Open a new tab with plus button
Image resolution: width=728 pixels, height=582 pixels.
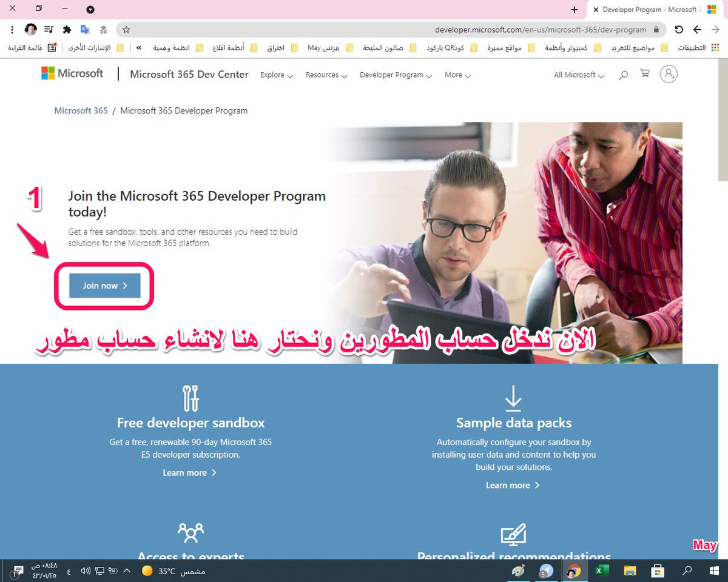(575, 10)
